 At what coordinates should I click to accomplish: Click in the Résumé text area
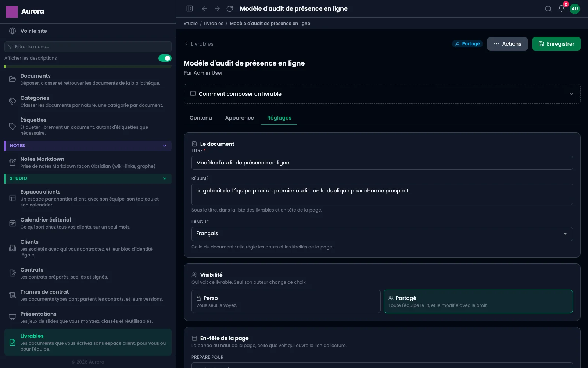coord(382,194)
